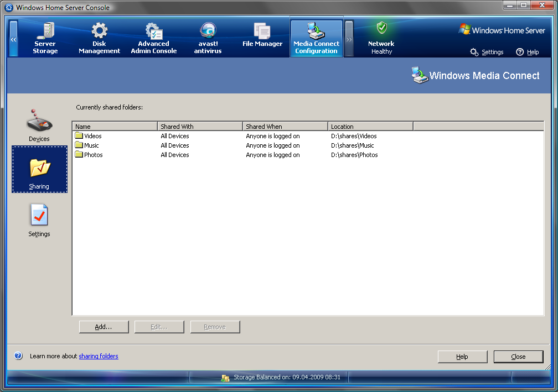Select the Media Connect Configuration tab
Viewport: 558px width, 392px height.
click(x=317, y=38)
